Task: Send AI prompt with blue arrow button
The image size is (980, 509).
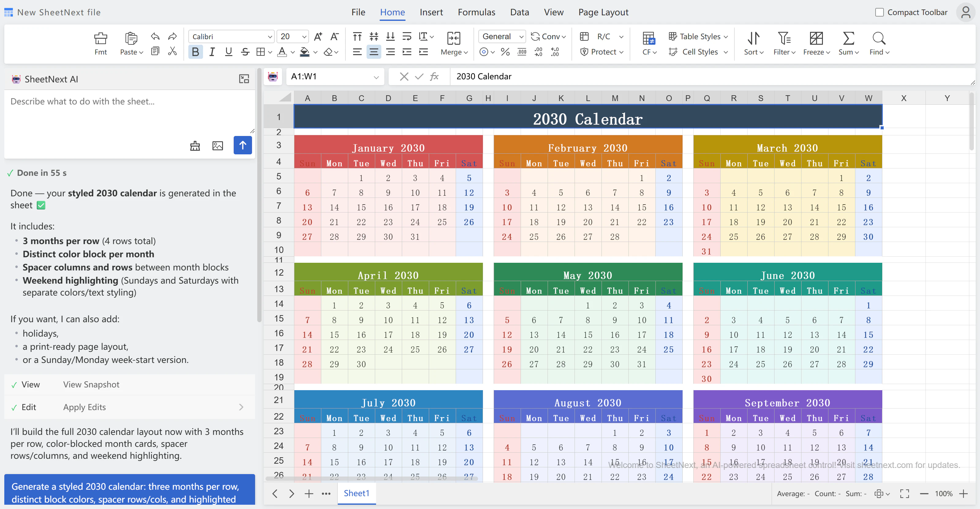Action: click(242, 145)
